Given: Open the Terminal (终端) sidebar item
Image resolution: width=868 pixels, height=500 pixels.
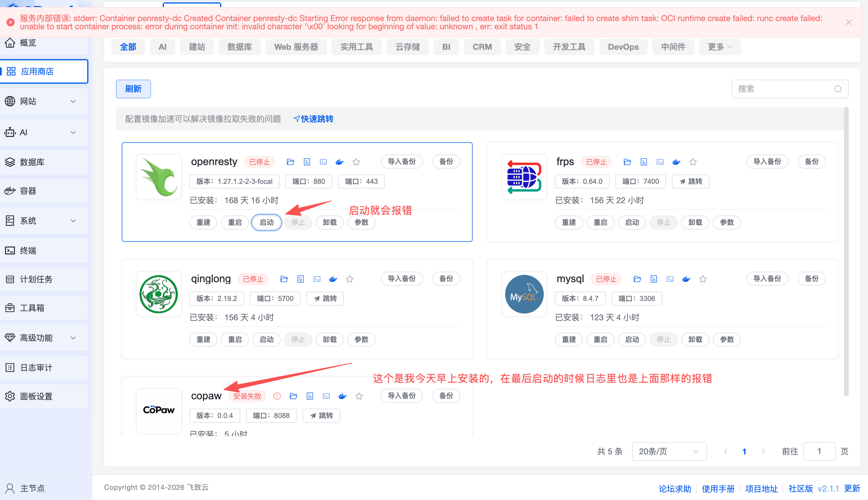Looking at the screenshot, I should pyautogui.click(x=28, y=250).
